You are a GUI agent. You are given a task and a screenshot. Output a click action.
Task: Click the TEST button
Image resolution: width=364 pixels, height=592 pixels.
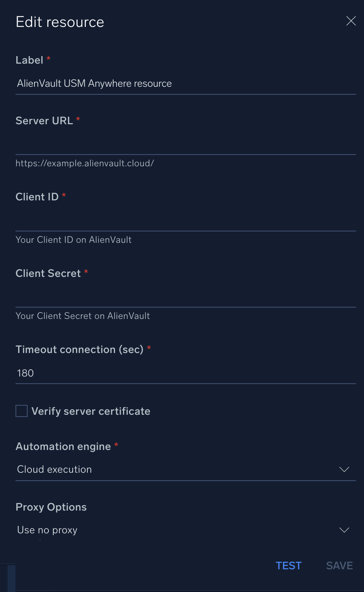(x=288, y=565)
